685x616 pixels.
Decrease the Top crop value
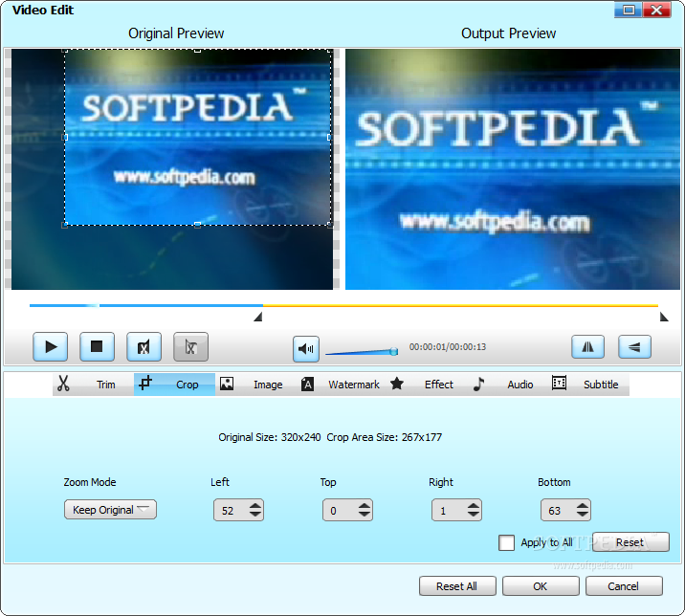click(365, 515)
